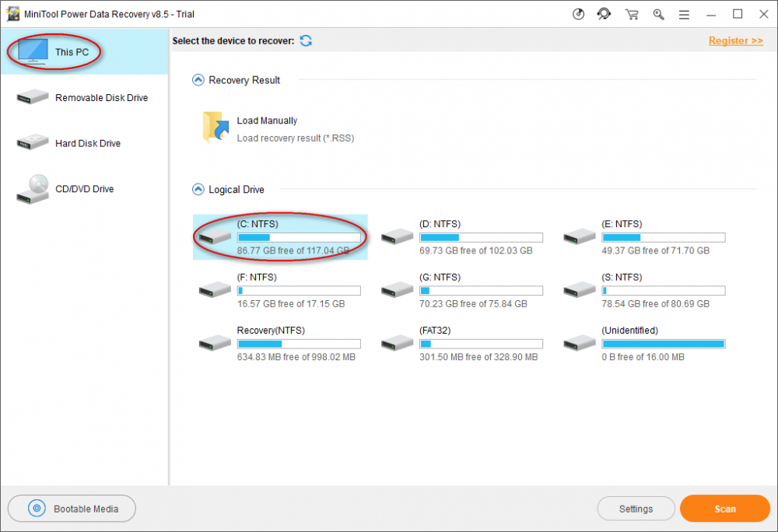This screenshot has width=778, height=532.
Task: Open the Register page link
Action: (x=734, y=40)
